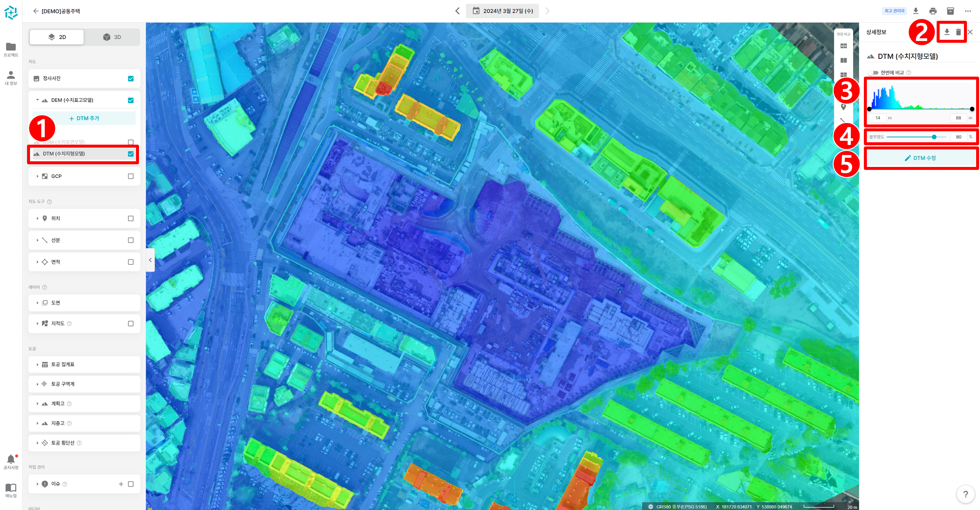This screenshot has width=980, height=510.
Task: Toggle the 한번에 비교 switch
Action: point(873,73)
